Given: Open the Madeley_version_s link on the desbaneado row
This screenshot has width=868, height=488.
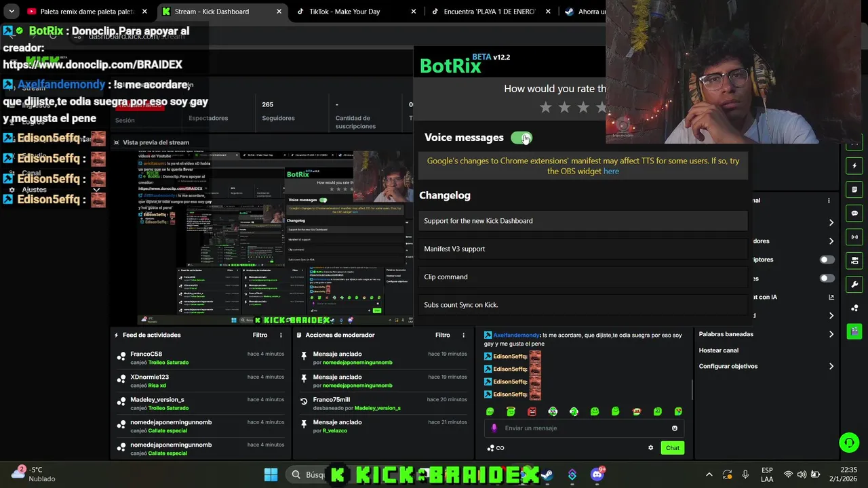Looking at the screenshot, I should pyautogui.click(x=377, y=408).
